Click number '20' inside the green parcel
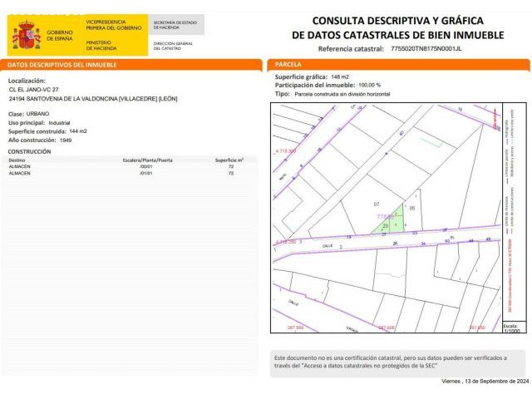The width and height of the screenshot is (532, 399). (x=386, y=226)
